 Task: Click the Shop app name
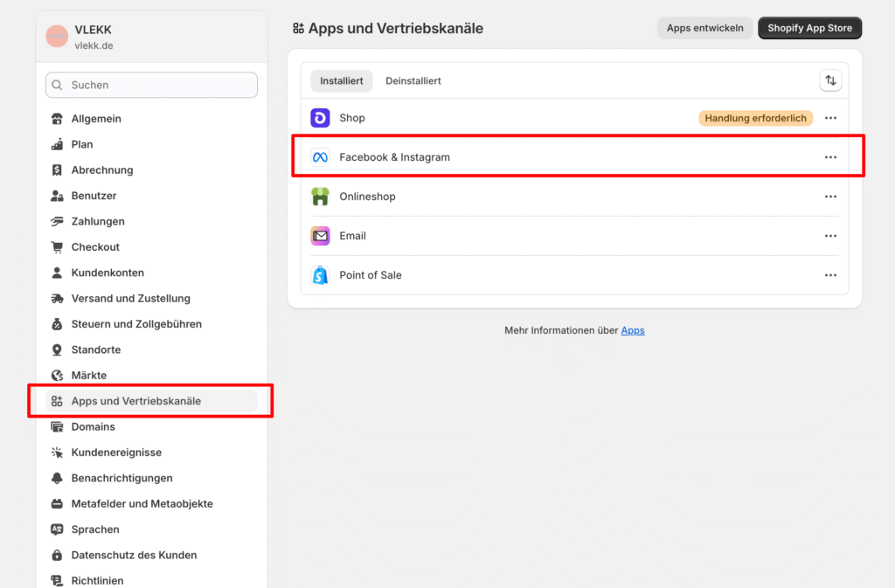352,118
